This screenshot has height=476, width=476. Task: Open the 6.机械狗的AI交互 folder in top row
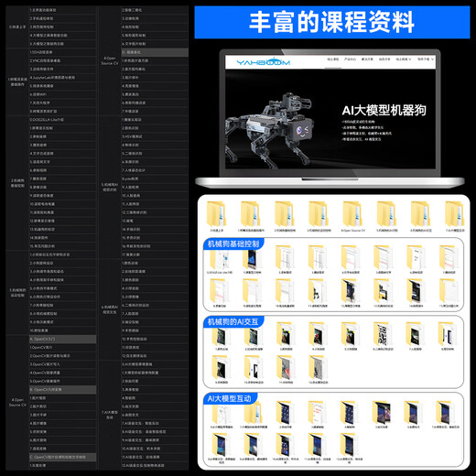coord(421,213)
